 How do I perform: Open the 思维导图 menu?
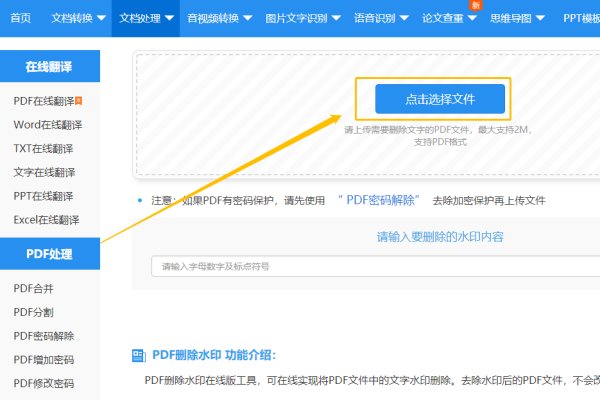[511, 18]
